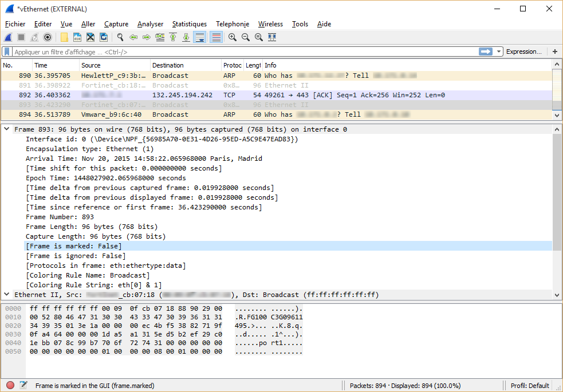Click the display filter bookmark icon

pos(7,52)
